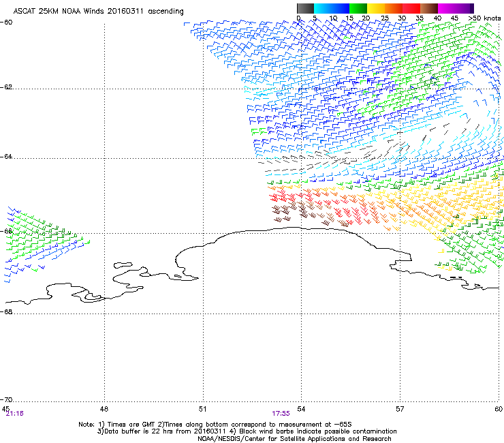Click the brown 35-40 knots legend segment
Image resolution: width=504 pixels, height=443 pixels.
429,8
